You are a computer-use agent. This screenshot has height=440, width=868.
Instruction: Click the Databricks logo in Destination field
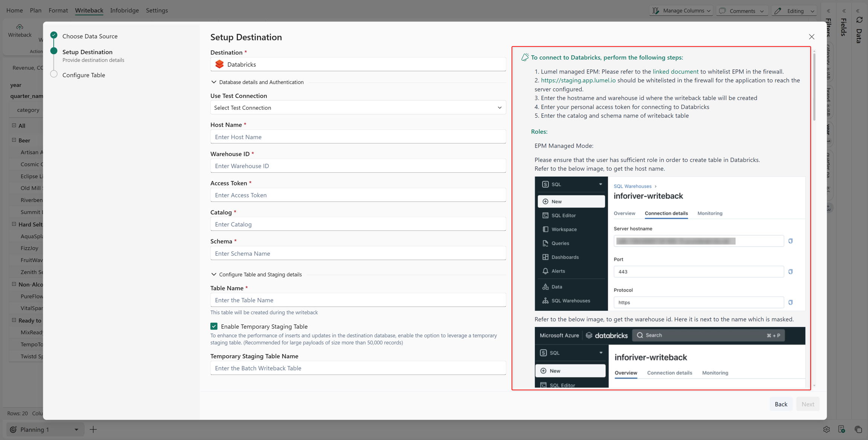[x=219, y=64]
